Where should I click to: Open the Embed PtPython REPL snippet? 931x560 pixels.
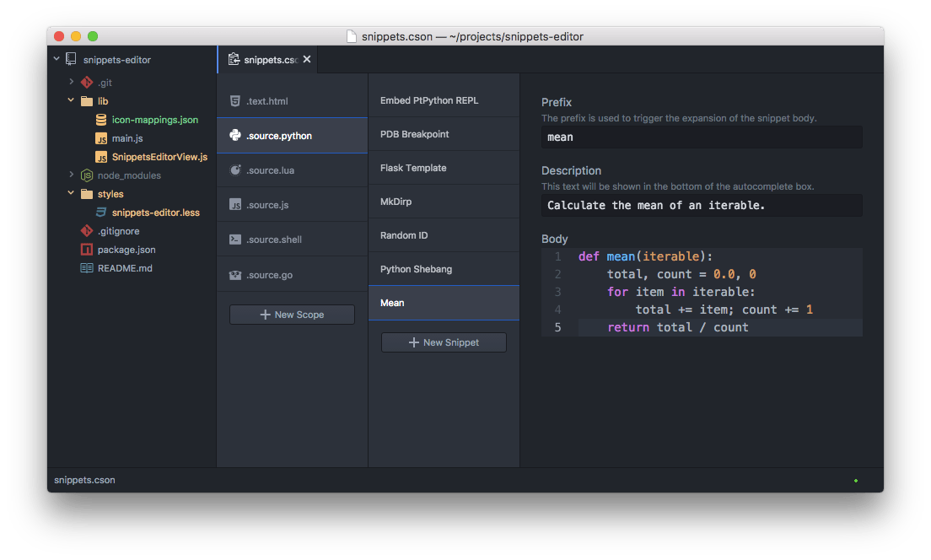pos(444,100)
